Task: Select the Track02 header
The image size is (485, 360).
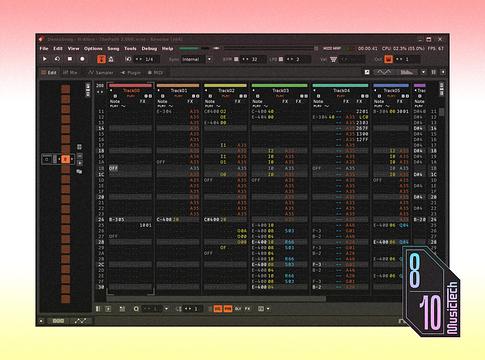Action: [226, 91]
